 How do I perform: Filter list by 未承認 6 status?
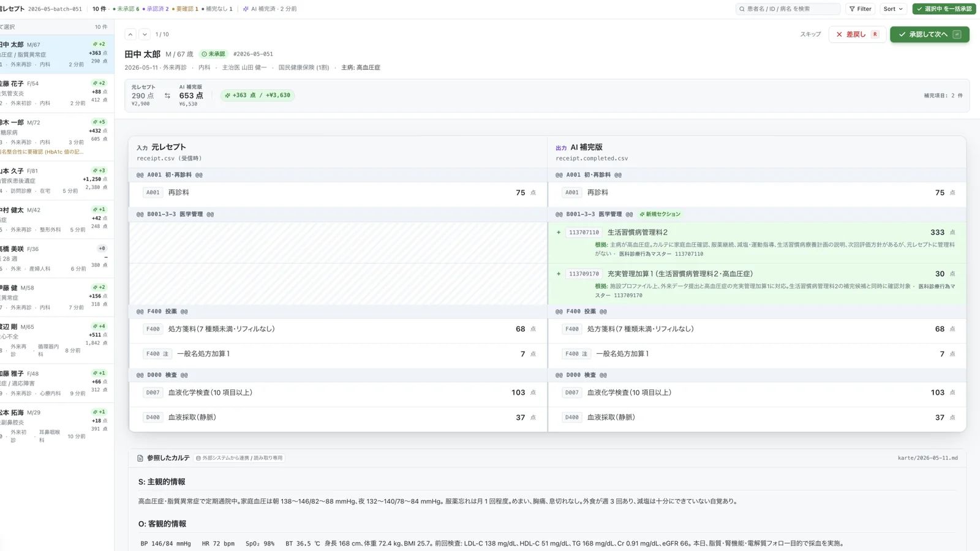click(126, 9)
